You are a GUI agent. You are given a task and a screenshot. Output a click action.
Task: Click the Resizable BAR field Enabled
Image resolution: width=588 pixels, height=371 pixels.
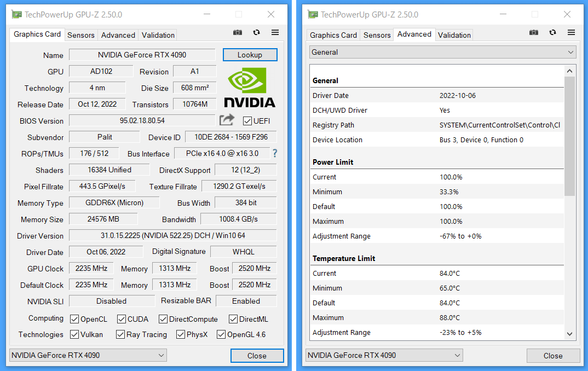[x=246, y=301]
